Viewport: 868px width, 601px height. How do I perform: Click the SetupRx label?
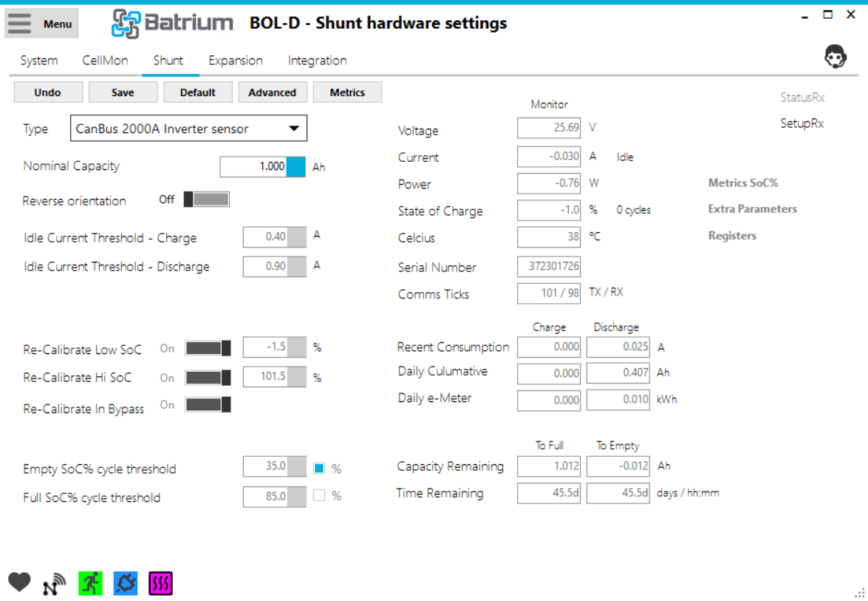pyautogui.click(x=802, y=123)
